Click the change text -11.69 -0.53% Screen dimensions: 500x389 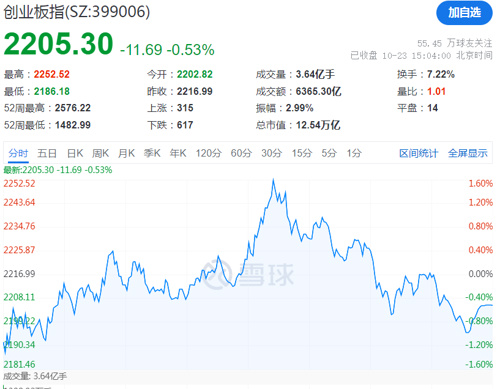(x=167, y=50)
